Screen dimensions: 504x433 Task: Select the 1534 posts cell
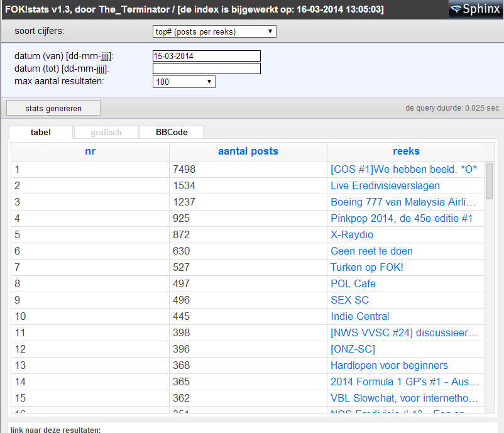(248, 185)
